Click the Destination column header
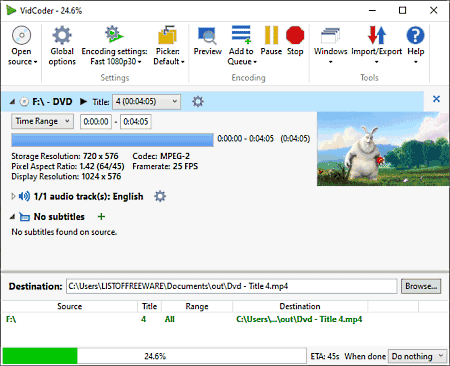 [300, 306]
